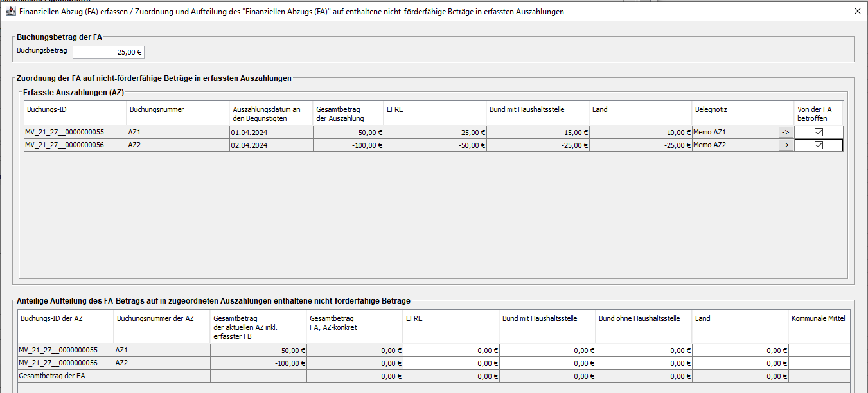868x393 pixels.
Task: Open the Memo AZ2 note with arrow button
Action: point(785,145)
